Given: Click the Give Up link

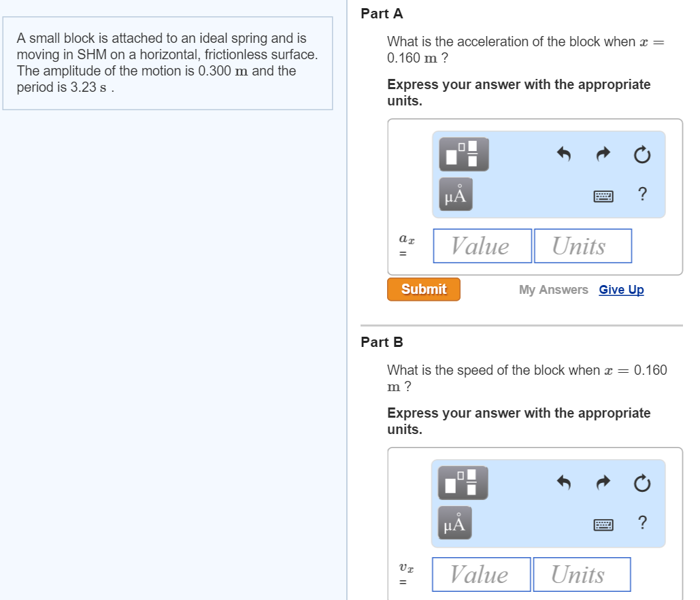Looking at the screenshot, I should tap(621, 290).
